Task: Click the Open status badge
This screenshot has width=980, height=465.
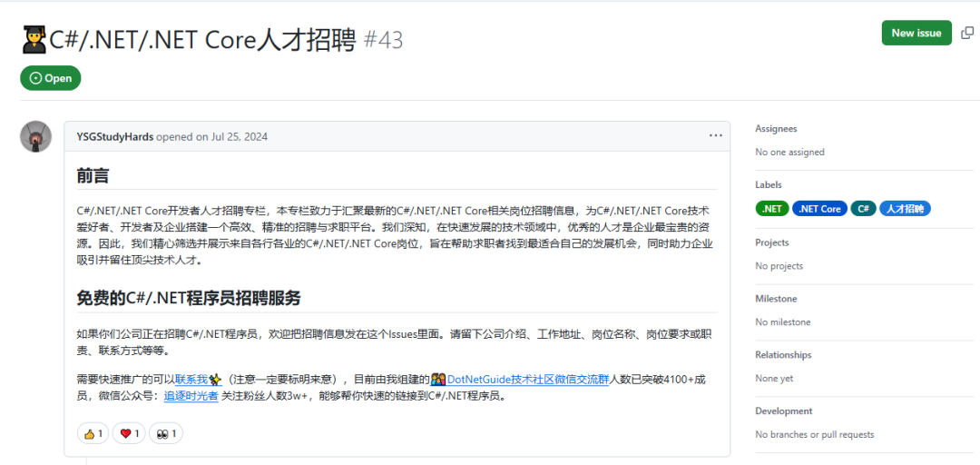Action: point(51,78)
